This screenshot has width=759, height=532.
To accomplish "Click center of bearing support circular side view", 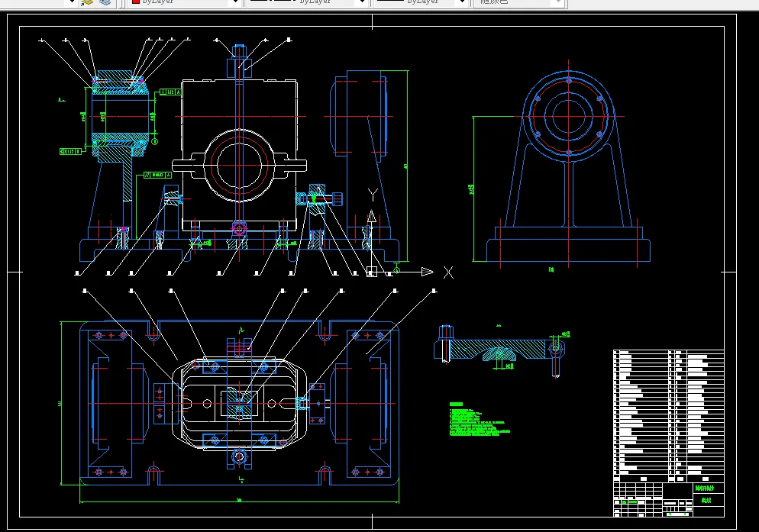I will coord(568,116).
